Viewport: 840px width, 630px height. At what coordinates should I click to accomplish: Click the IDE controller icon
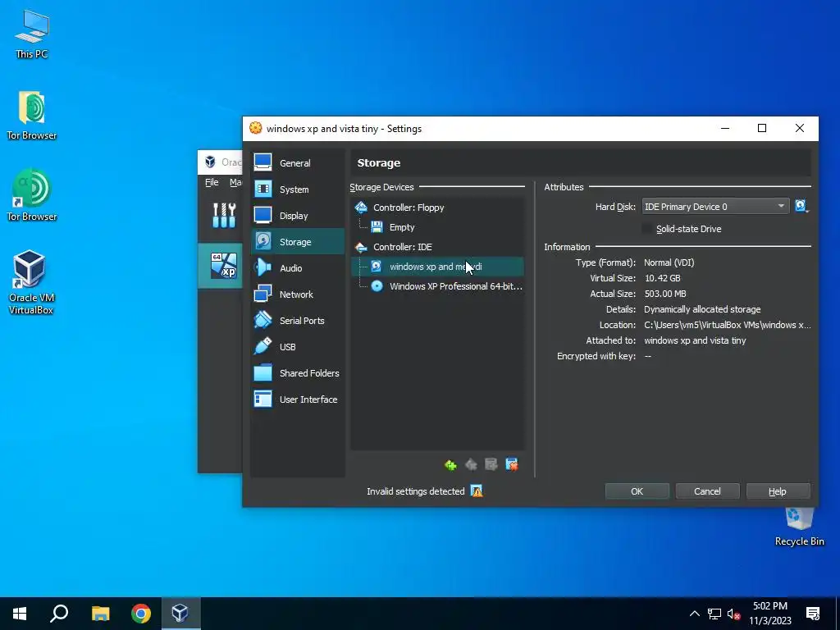point(361,247)
